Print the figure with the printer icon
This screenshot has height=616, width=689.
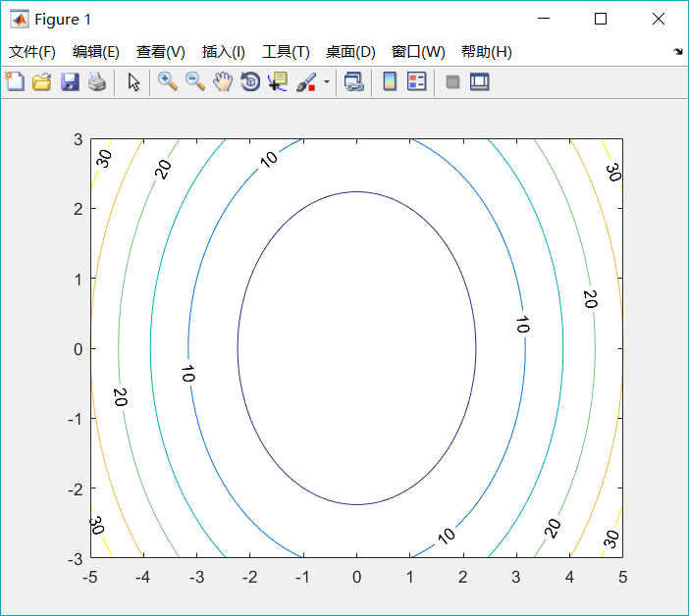tap(96, 82)
